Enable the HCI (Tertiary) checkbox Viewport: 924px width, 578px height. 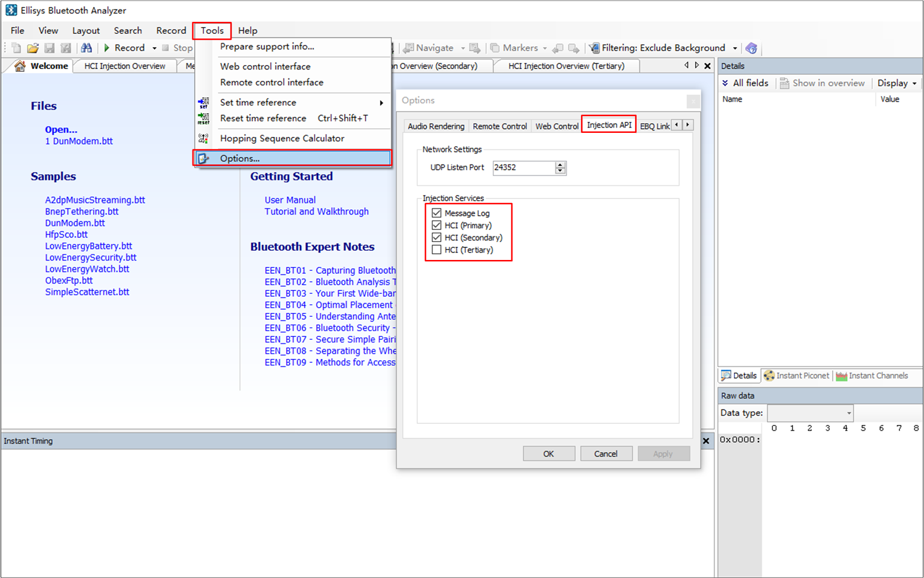coord(437,250)
